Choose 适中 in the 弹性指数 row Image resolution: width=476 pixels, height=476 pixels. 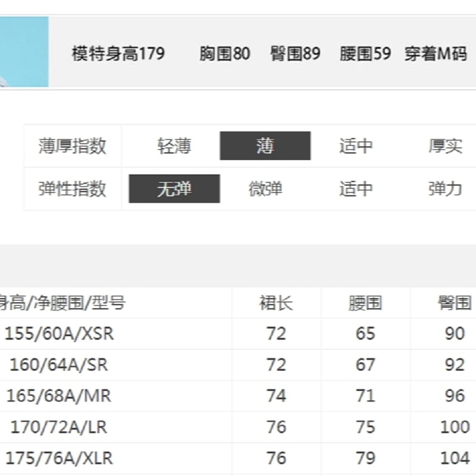[356, 189]
